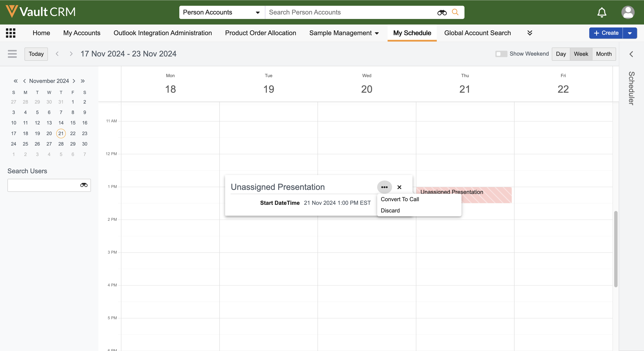Image resolution: width=644 pixels, height=351 pixels.
Task: Open the app launcher grid icon
Action: (10, 33)
